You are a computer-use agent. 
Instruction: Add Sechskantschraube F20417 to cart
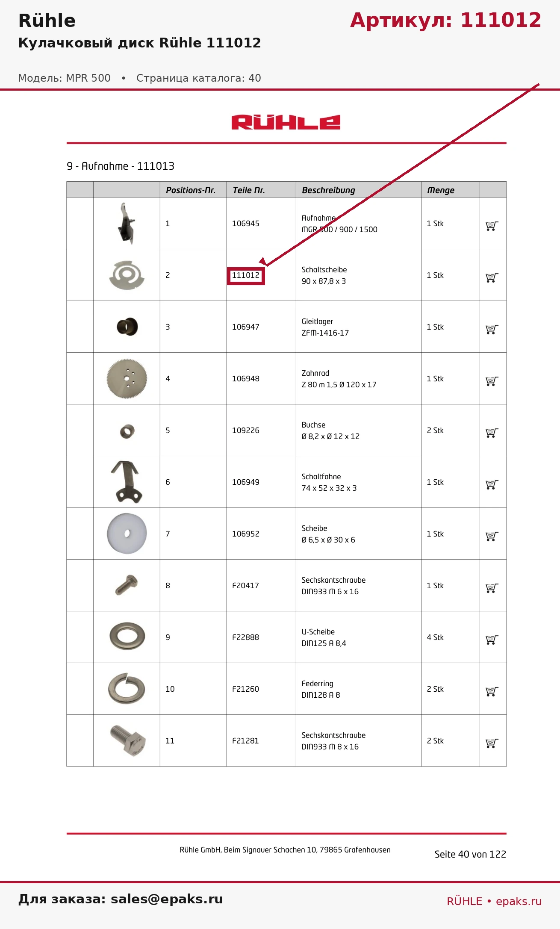point(492,588)
